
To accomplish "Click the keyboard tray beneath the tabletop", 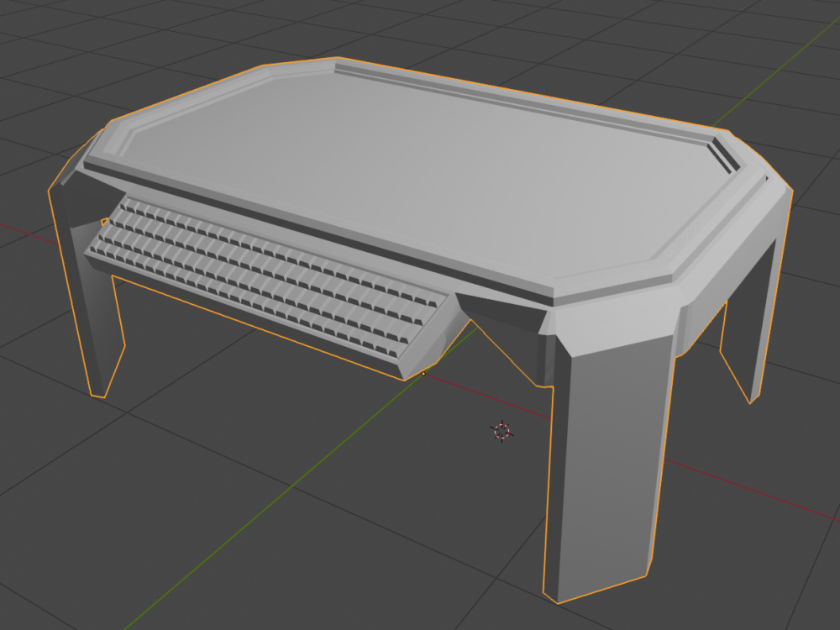I will click(269, 277).
